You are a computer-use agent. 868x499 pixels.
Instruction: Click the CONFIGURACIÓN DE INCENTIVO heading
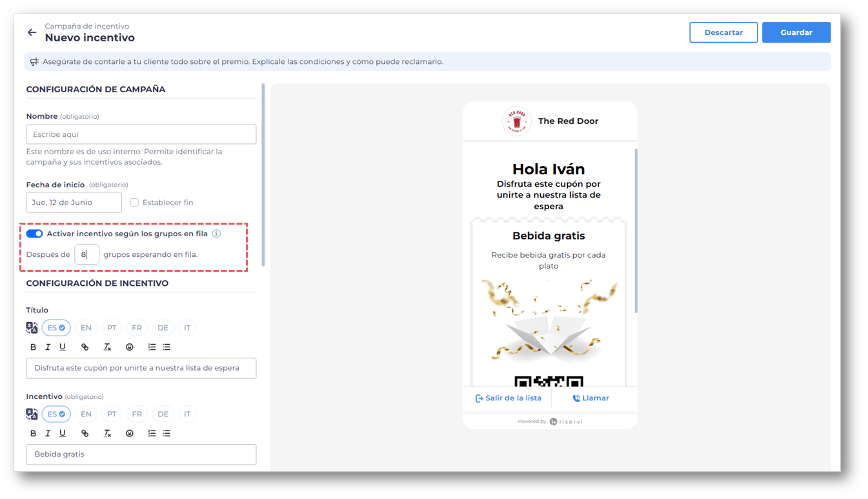97,283
